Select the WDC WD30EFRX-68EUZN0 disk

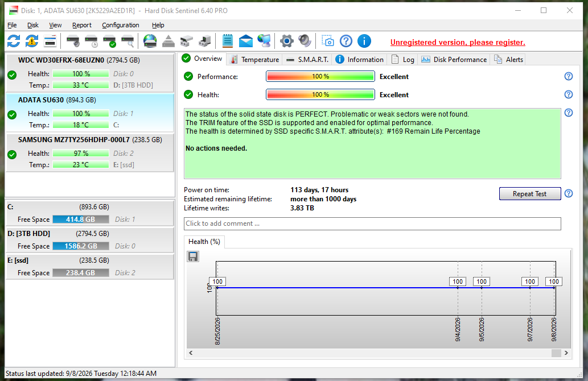[90, 73]
